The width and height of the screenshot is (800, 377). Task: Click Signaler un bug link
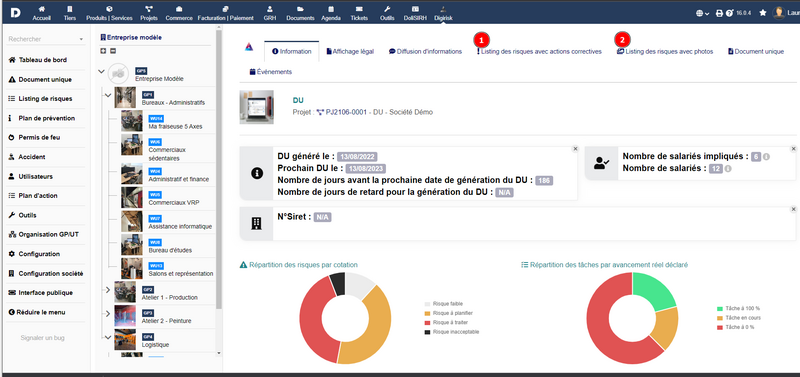42,338
